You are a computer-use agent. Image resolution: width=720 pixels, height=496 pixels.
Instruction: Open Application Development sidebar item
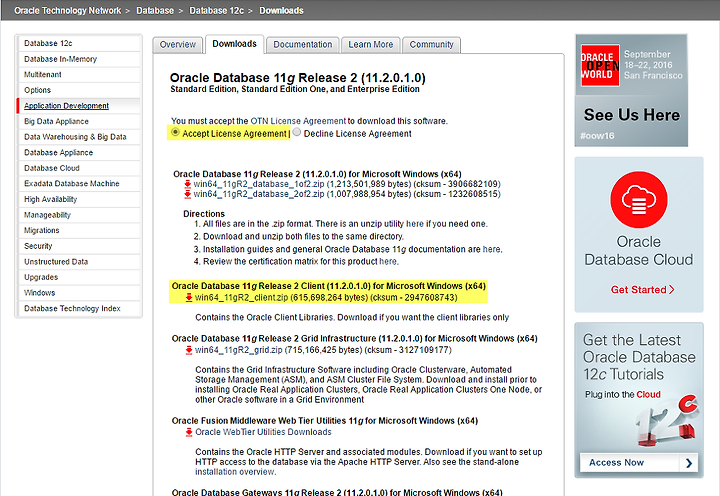click(x=79, y=106)
